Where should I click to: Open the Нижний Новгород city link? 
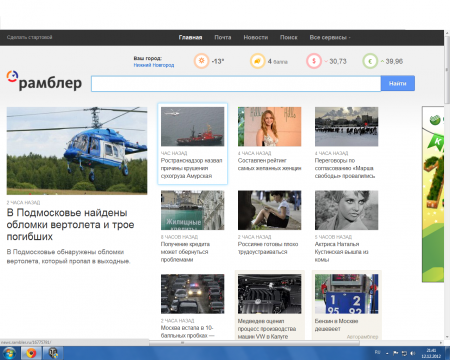[154, 65]
